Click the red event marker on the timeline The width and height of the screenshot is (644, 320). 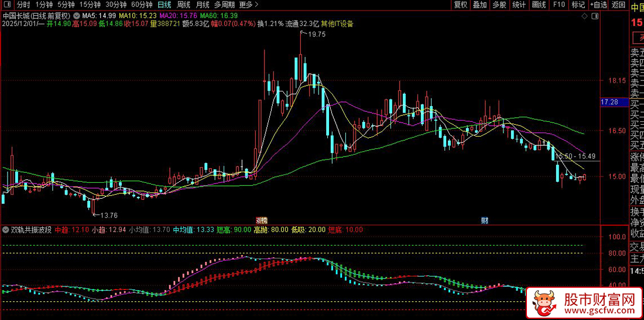coord(261,220)
